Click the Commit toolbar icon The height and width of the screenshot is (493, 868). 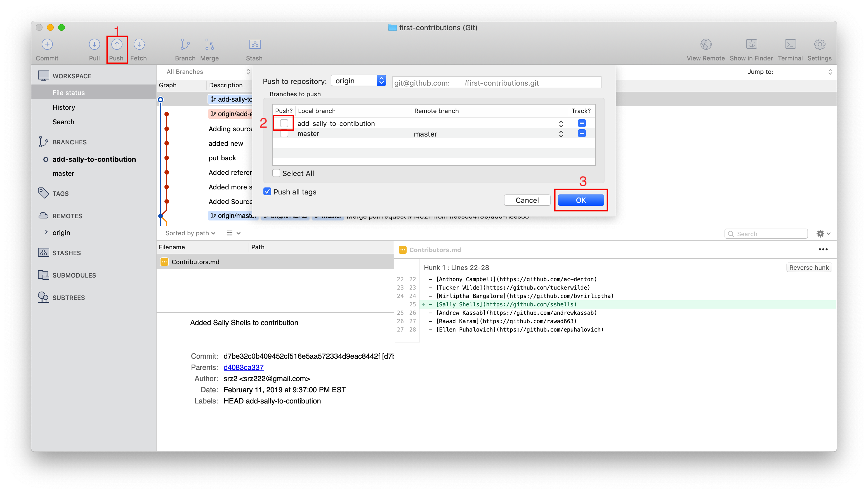[x=47, y=44]
